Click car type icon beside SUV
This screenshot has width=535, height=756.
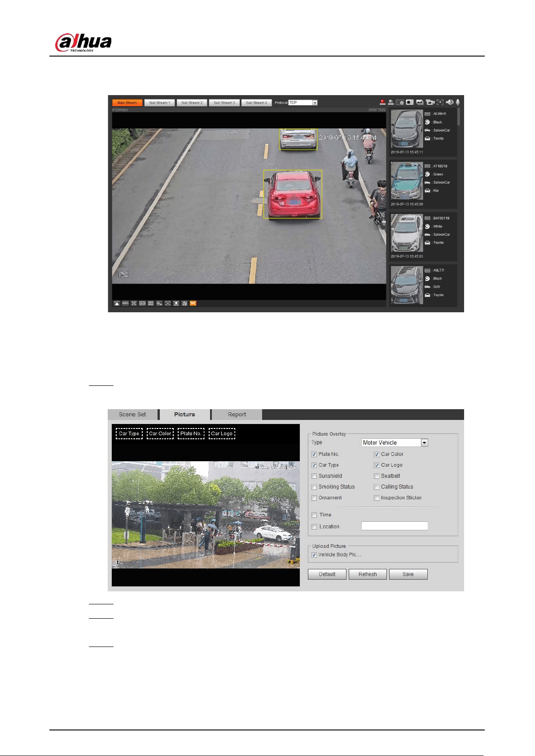(x=427, y=287)
